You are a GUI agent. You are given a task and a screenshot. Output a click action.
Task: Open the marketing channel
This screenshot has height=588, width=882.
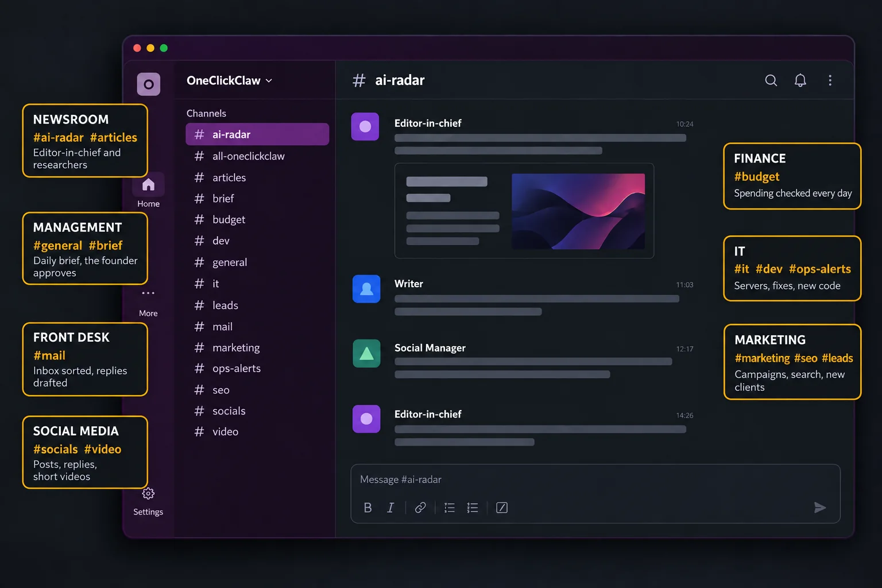[x=257, y=348]
